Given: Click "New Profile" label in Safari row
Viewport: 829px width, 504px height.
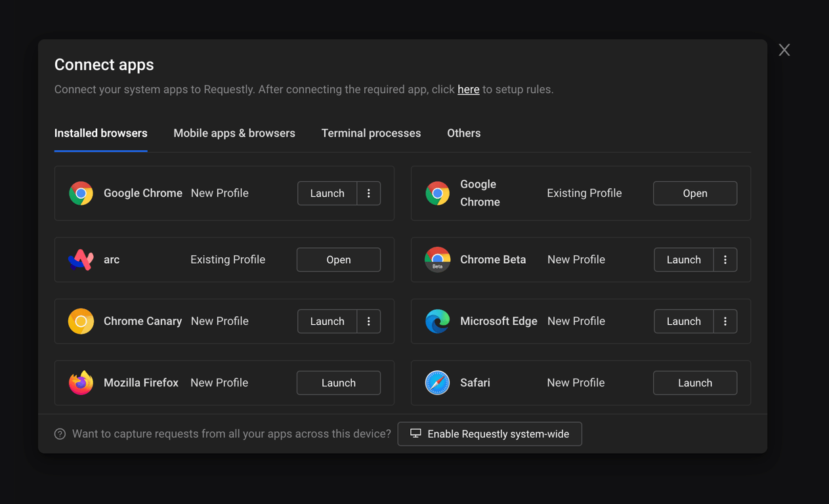Looking at the screenshot, I should [x=576, y=383].
